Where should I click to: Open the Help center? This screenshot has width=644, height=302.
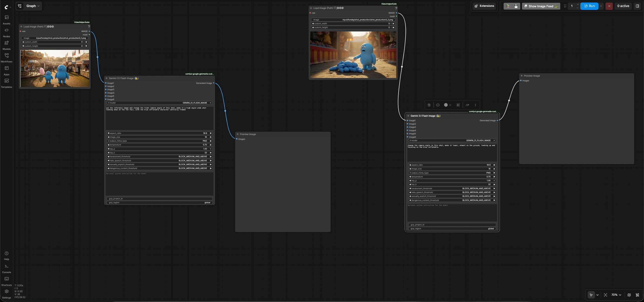coord(7,255)
